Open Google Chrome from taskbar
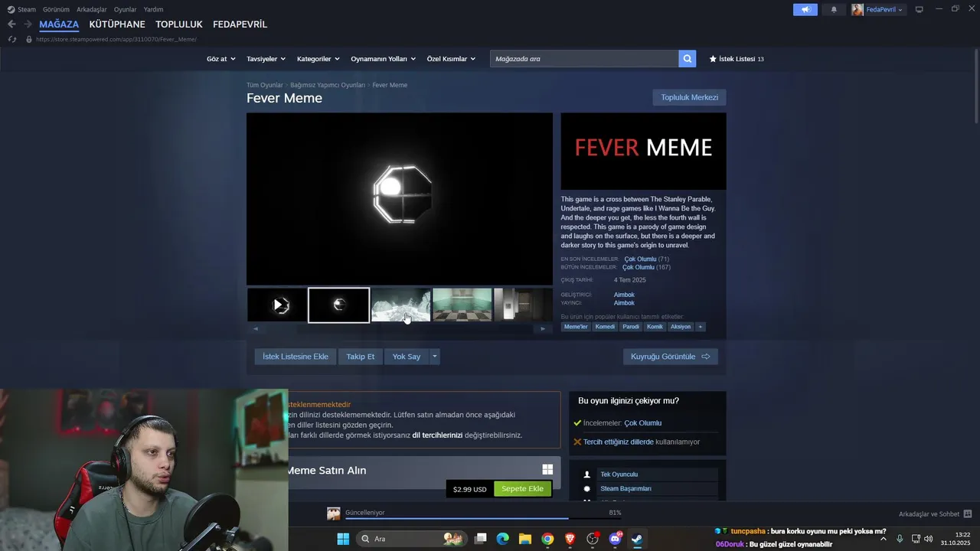 (x=547, y=539)
